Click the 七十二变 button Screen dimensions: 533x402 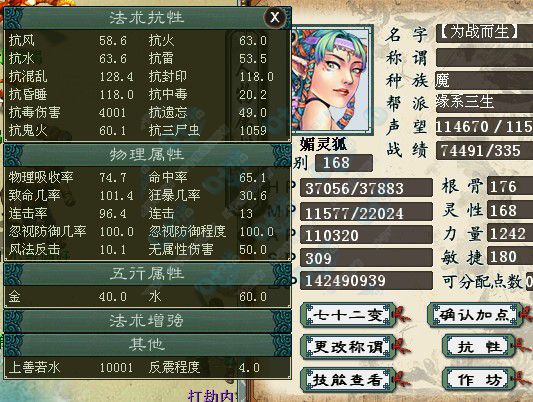pyautogui.click(x=348, y=315)
